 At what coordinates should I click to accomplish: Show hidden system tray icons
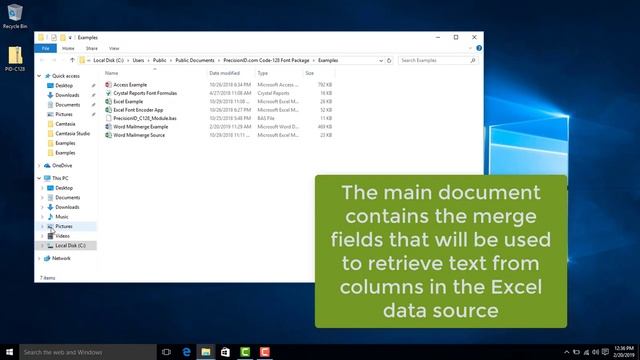coord(567,352)
